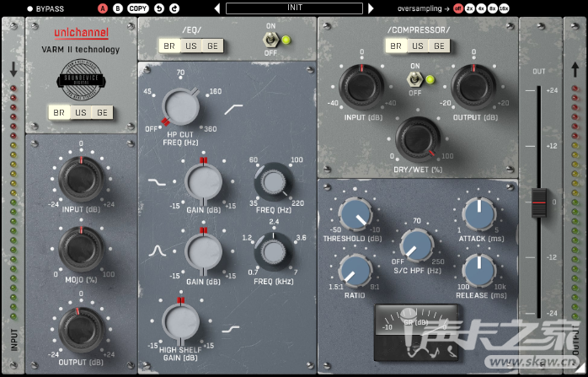
Task: Redo the last change
Action: (174, 8)
